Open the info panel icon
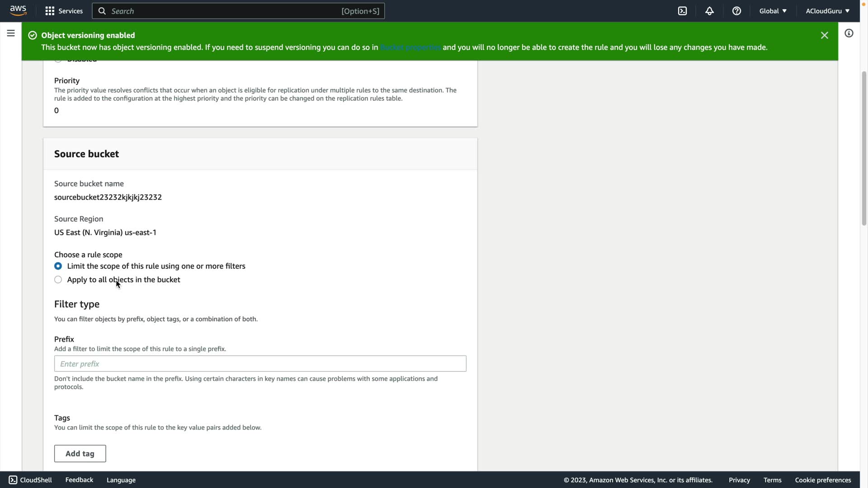The height and width of the screenshot is (488, 868). 849,33
